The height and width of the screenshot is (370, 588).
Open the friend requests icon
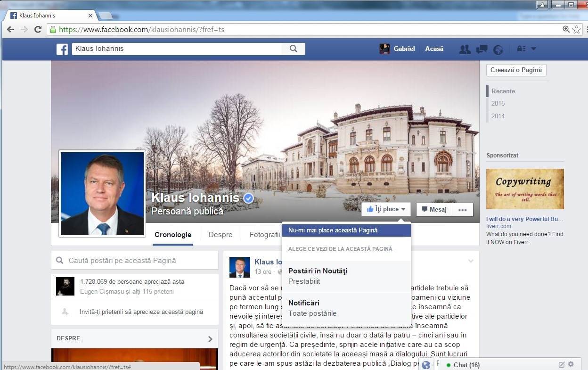tap(465, 49)
